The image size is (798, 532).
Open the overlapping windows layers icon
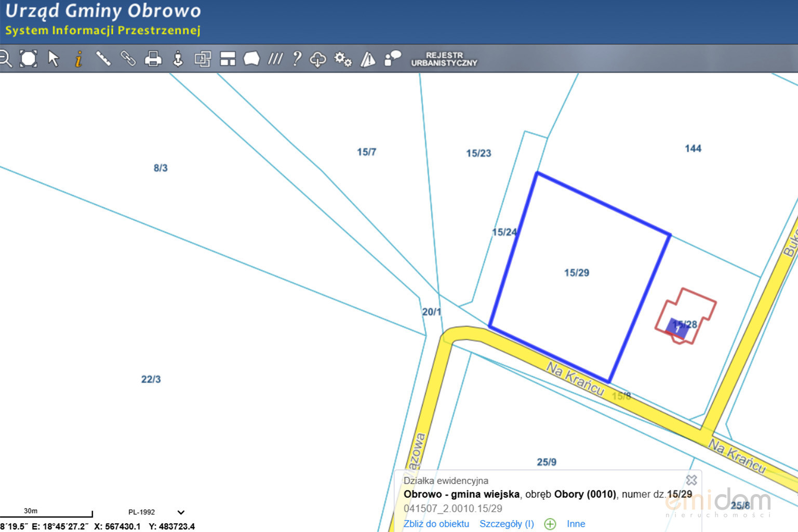pyautogui.click(x=203, y=59)
